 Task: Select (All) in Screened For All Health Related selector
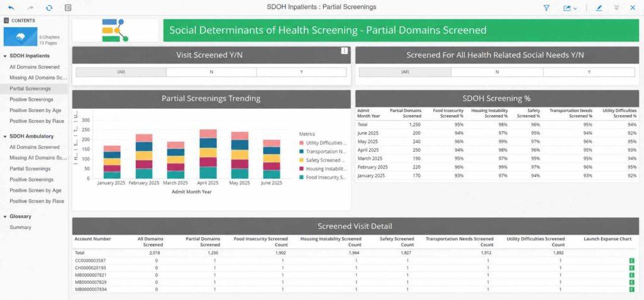pyautogui.click(x=405, y=72)
